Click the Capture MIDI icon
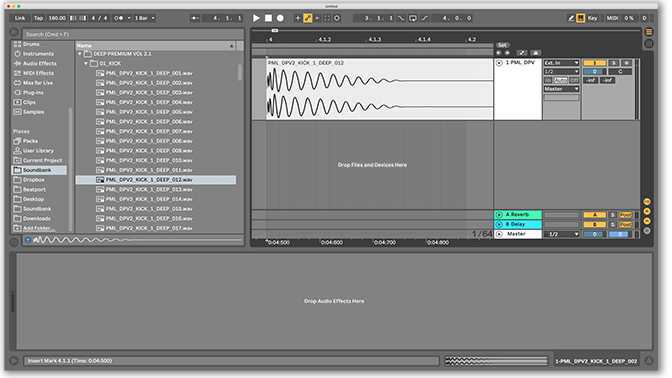Viewport: 672px width, 378px height. 327,18
